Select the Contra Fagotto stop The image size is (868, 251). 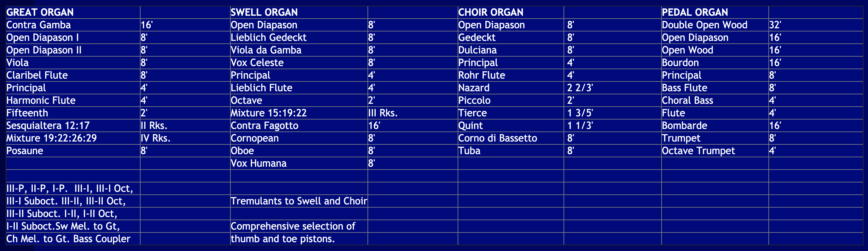click(x=264, y=125)
